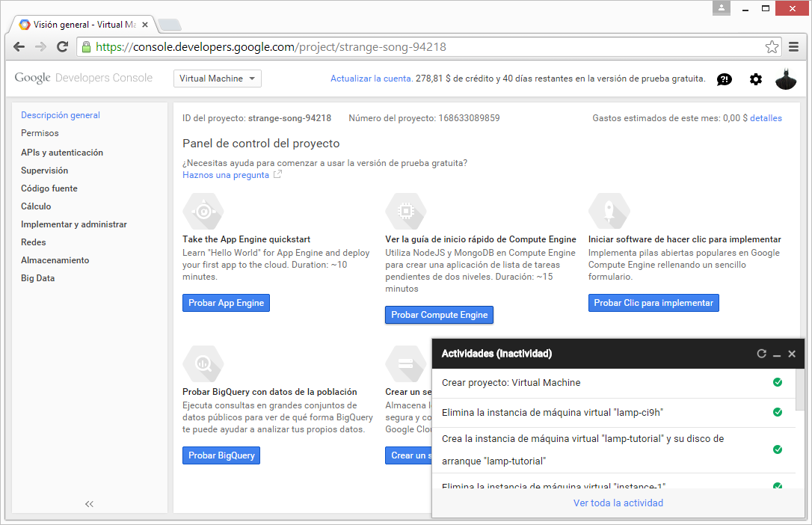The height and width of the screenshot is (525, 812).
Task: Click the Elimina lamp-ci9h activity row
Action: (x=614, y=413)
